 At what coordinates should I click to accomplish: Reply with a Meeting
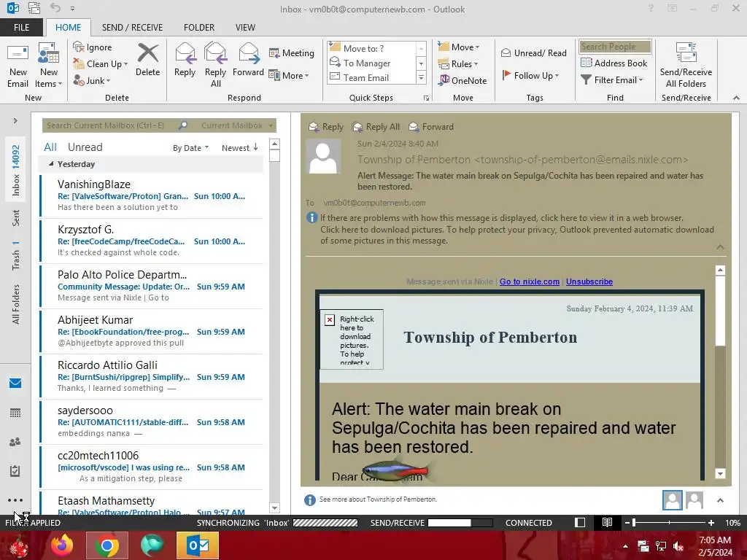tap(292, 52)
